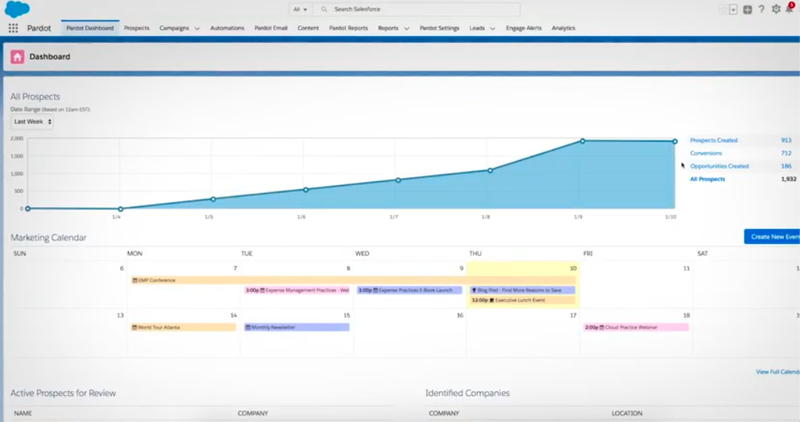Open the EMP Conference calendar event
Viewport: 800px width, 422px height.
point(353,280)
